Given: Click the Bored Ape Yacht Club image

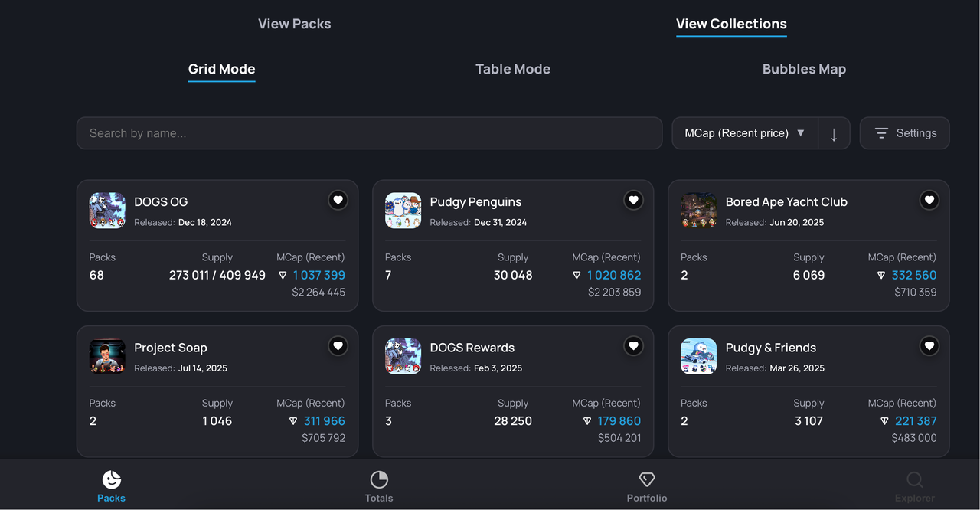Looking at the screenshot, I should (698, 211).
